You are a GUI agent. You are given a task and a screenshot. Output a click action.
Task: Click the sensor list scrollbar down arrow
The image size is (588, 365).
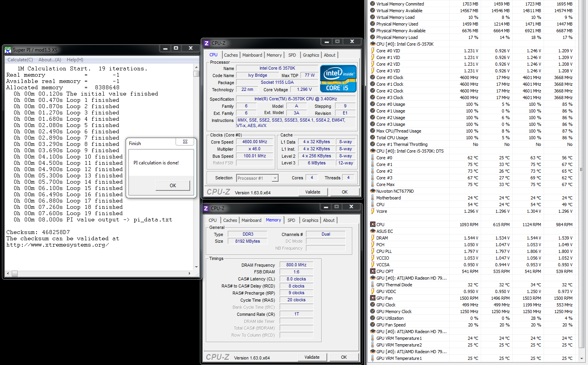coord(582,359)
